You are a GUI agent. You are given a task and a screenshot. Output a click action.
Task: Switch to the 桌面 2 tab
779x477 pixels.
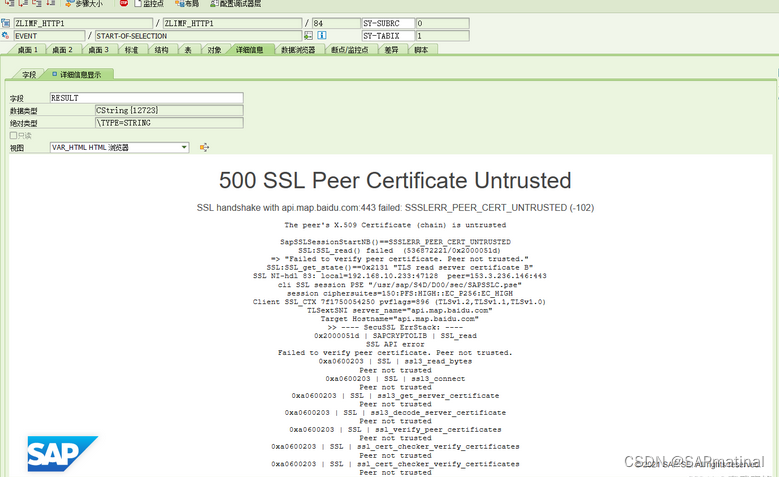[62, 50]
